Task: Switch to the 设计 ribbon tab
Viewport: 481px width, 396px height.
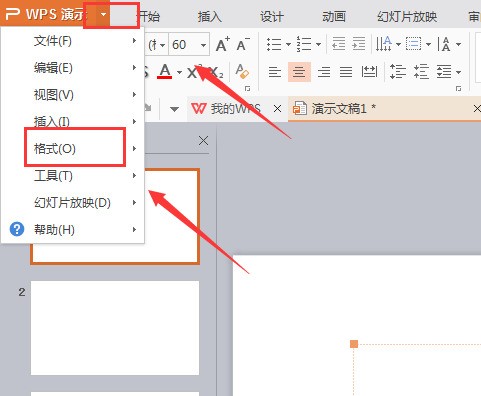Action: 272,16
